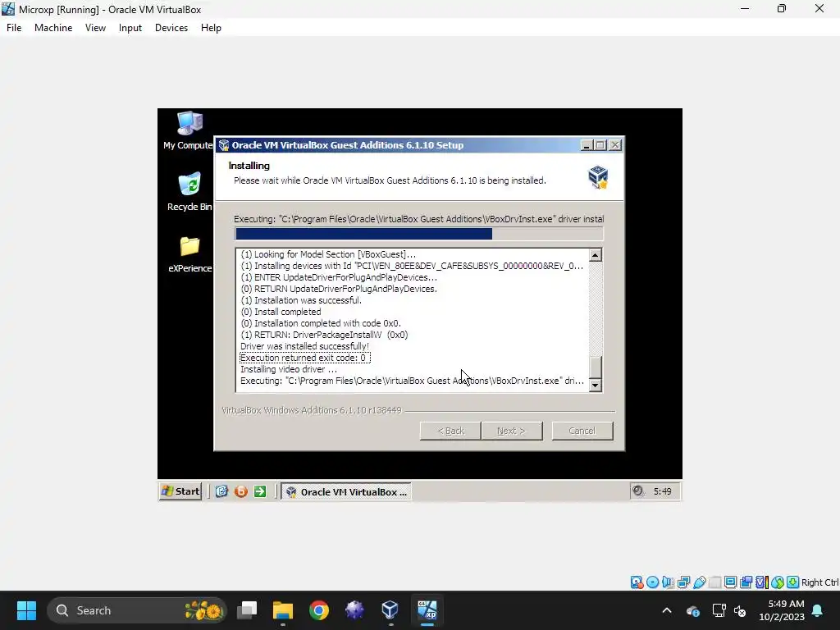Select the '(1) Installation was successful.' line

click(x=301, y=300)
